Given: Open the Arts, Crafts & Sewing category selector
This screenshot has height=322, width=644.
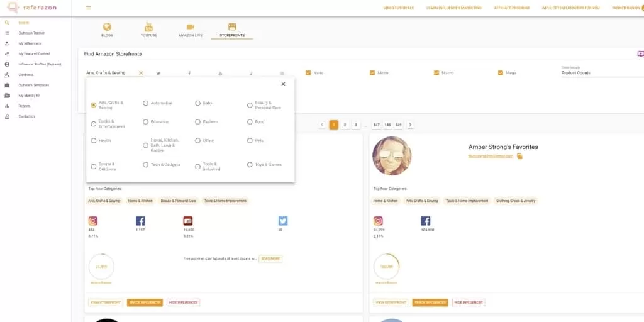Looking at the screenshot, I should [110, 73].
